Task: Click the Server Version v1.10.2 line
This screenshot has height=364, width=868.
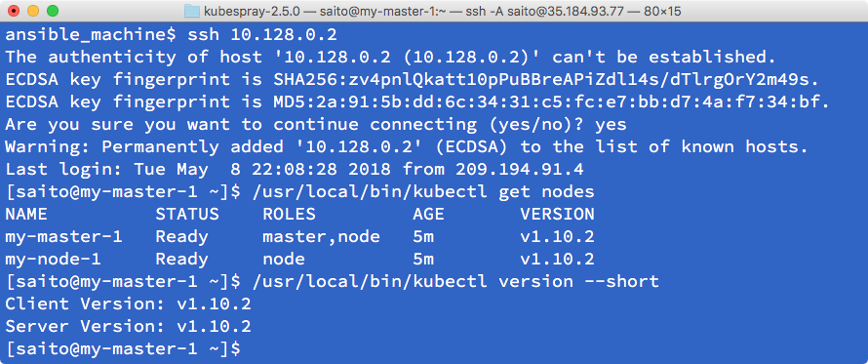Action: click(x=129, y=326)
